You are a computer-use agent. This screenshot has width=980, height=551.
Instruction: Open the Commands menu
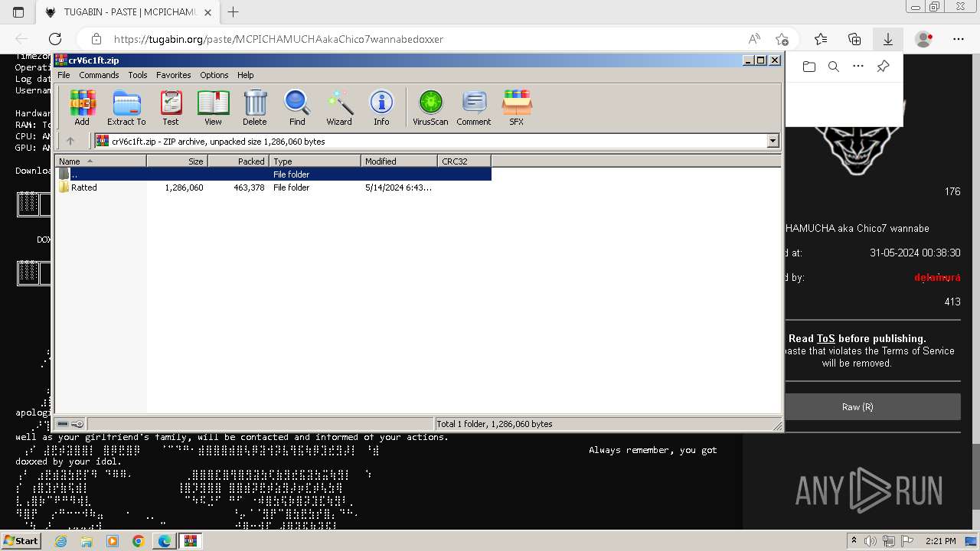tap(99, 75)
